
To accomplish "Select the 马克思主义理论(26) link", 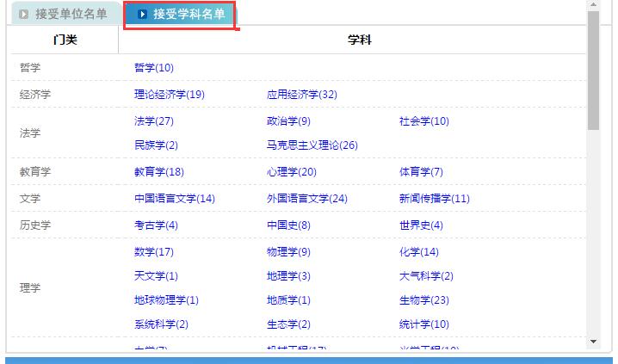I will pyautogui.click(x=312, y=145).
